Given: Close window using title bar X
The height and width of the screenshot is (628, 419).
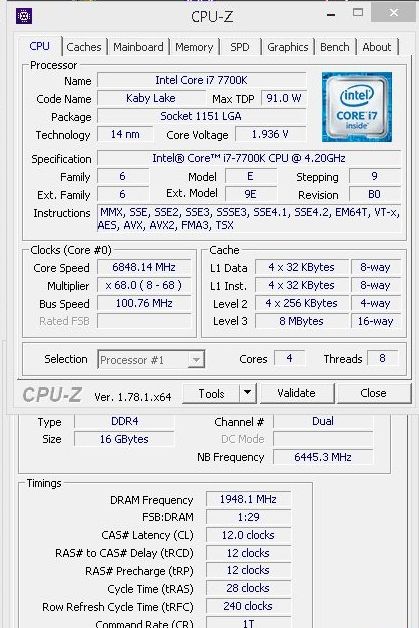Looking at the screenshot, I should click(394, 13).
